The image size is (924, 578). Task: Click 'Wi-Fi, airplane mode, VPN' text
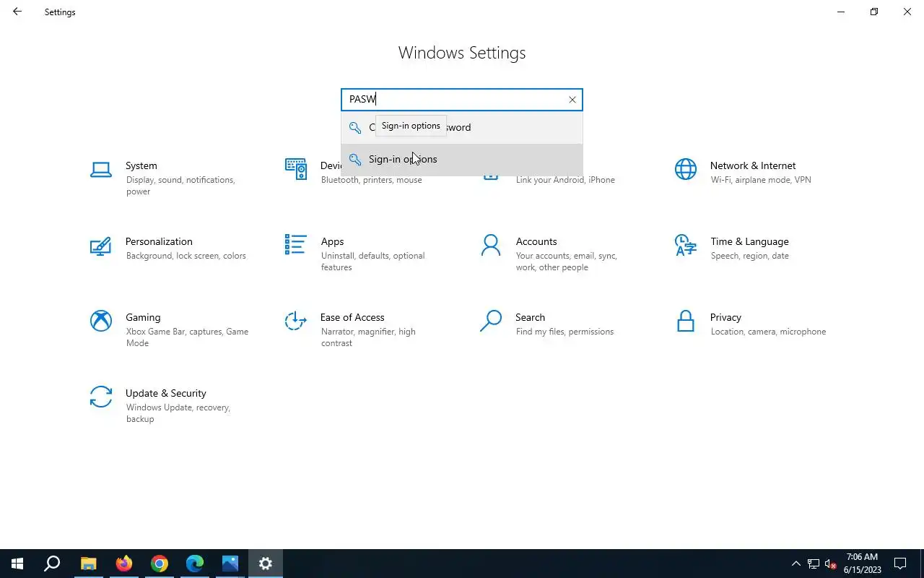761,180
